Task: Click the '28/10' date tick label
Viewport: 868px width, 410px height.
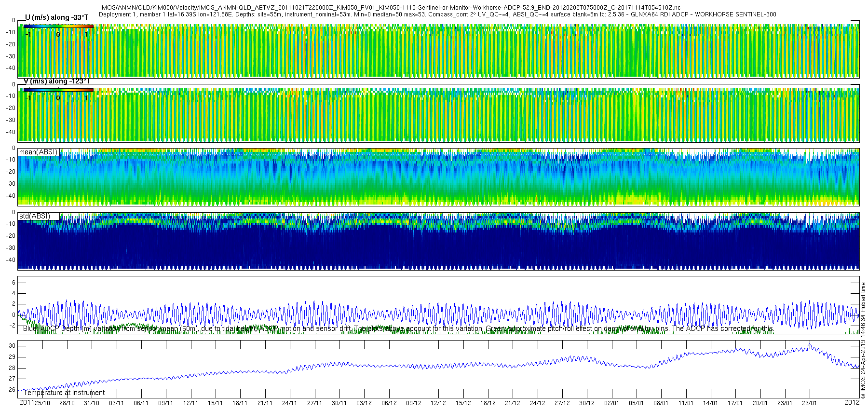Action: 67,403
